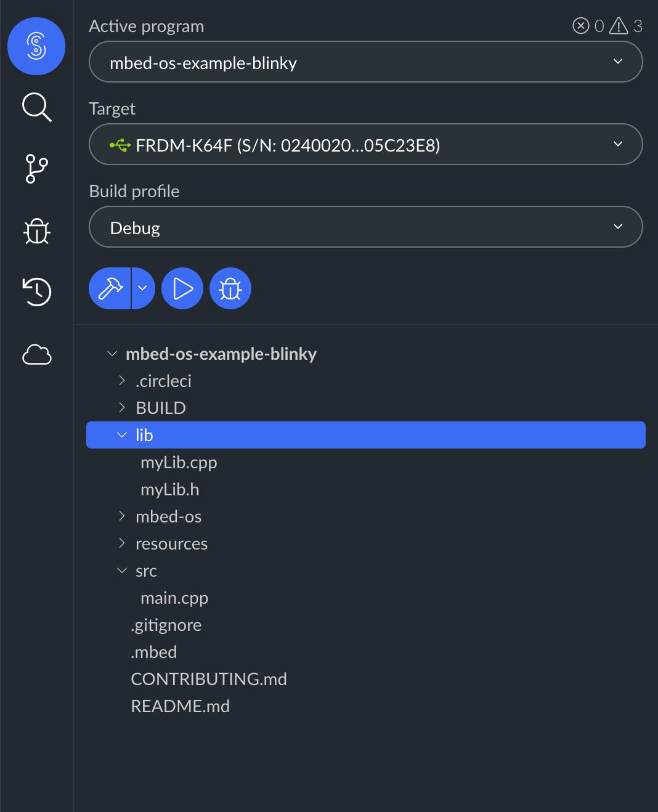658x812 pixels.
Task: Start debug session with blue bug button
Action: click(x=230, y=288)
